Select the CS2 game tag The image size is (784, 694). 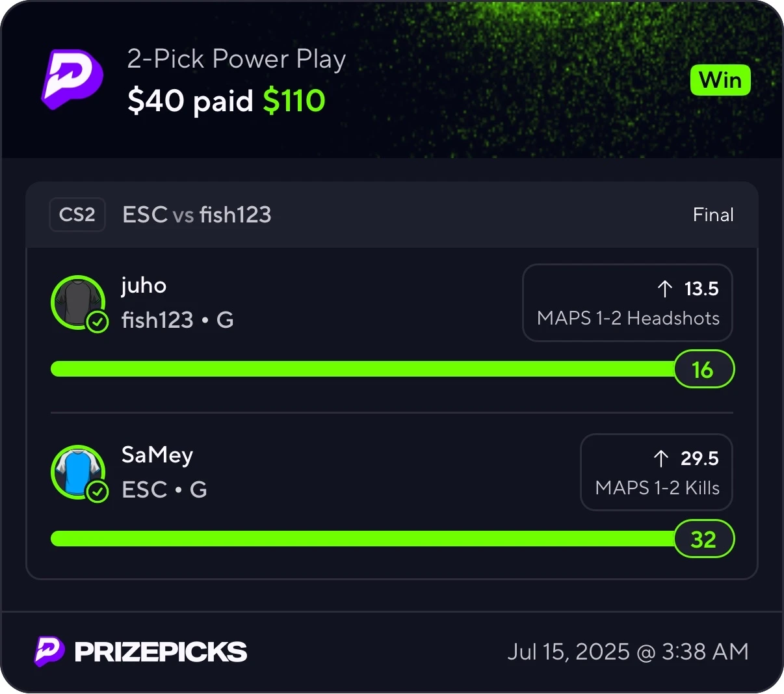click(77, 215)
